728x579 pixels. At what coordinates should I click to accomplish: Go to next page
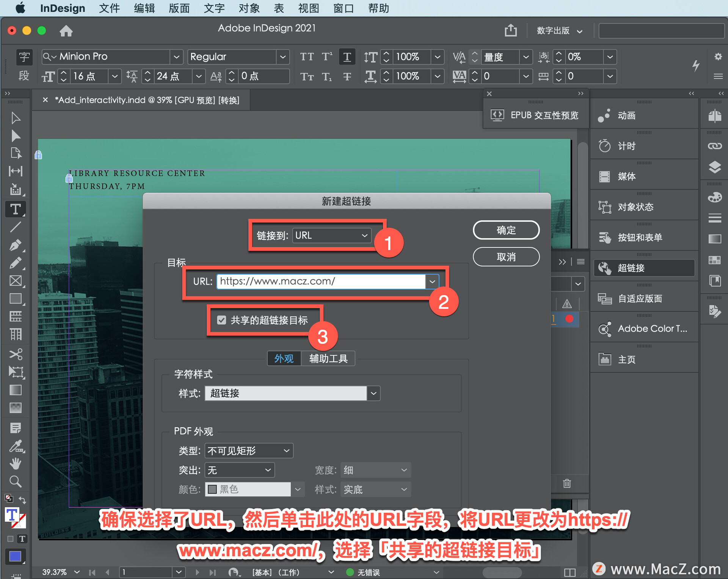click(197, 572)
